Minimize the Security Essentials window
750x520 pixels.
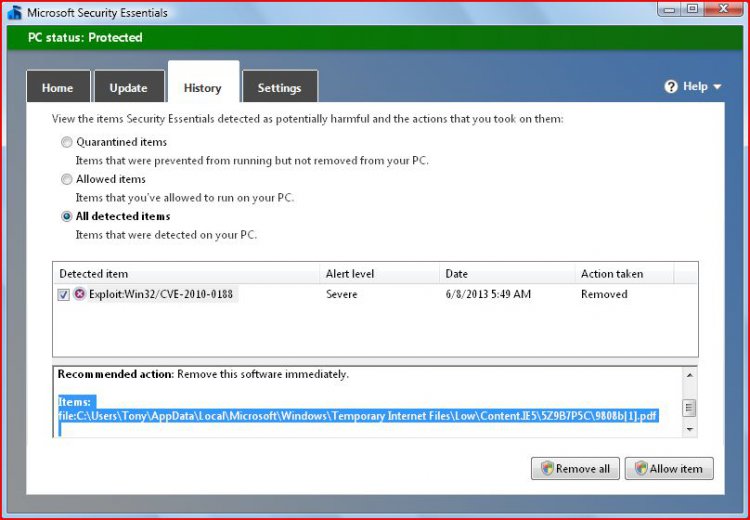click(x=669, y=9)
